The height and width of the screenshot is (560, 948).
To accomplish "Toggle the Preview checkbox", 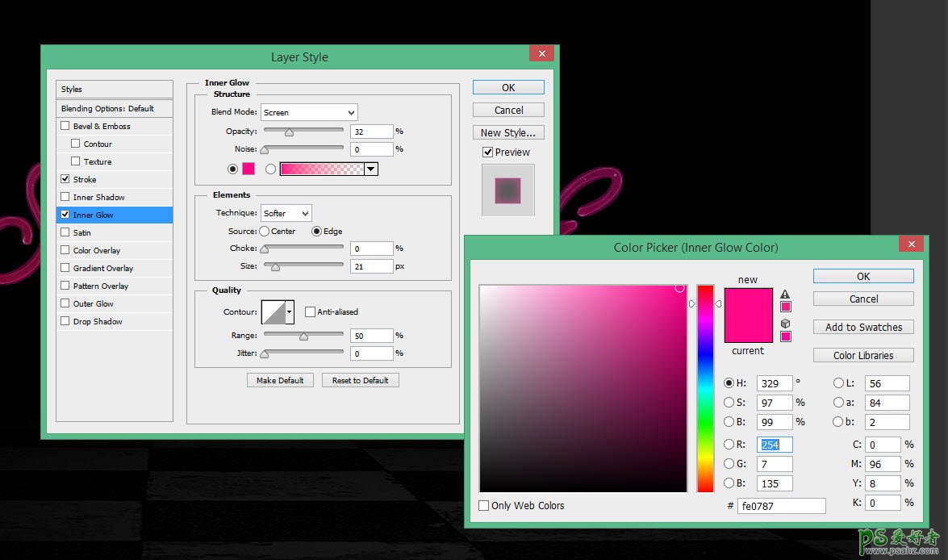I will coord(487,152).
